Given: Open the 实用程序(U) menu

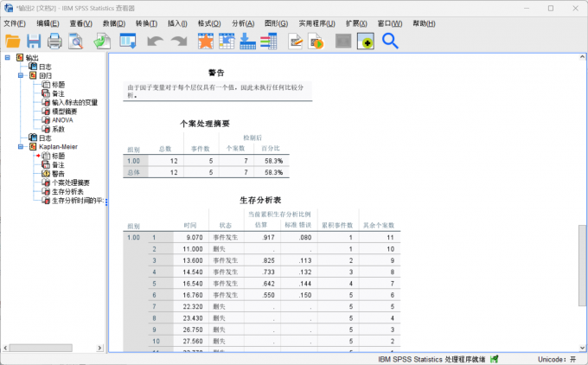Looking at the screenshot, I should 316,23.
